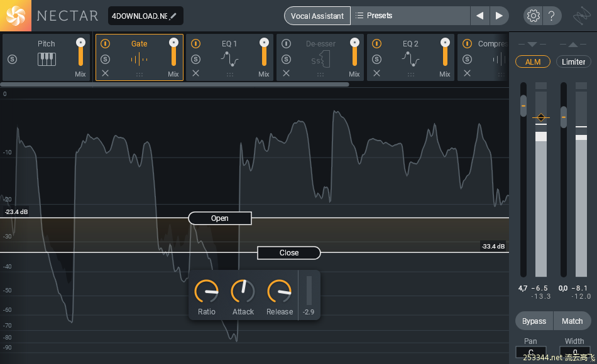Screen dimensions: 597x364
Task: Solo the Pitch module
Action: (x=12, y=60)
